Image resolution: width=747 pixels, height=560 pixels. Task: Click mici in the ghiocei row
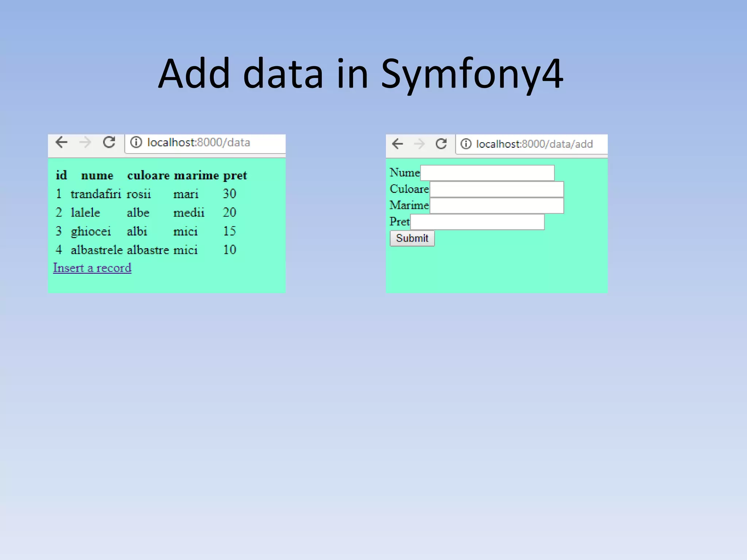tap(185, 231)
